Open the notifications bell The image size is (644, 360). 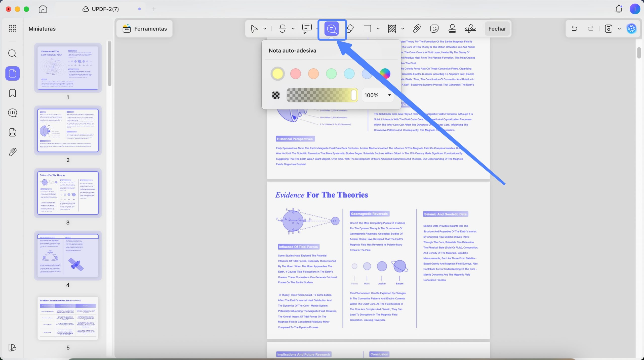619,9
